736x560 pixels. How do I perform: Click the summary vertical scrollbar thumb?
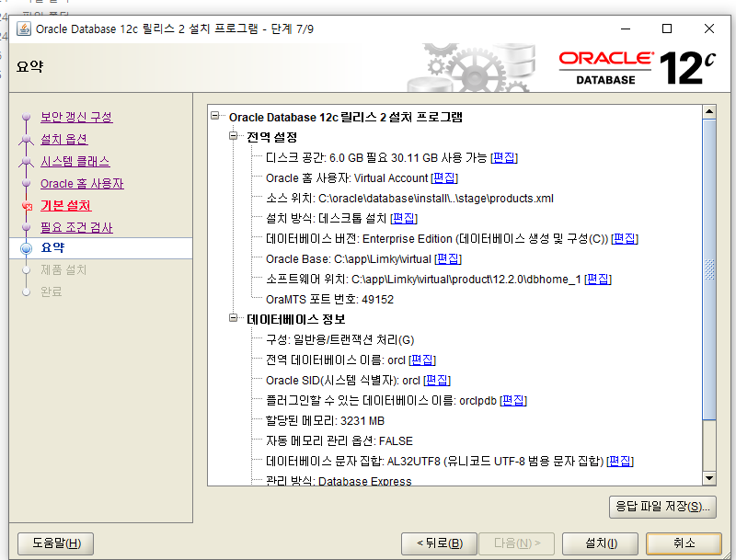[x=709, y=269]
